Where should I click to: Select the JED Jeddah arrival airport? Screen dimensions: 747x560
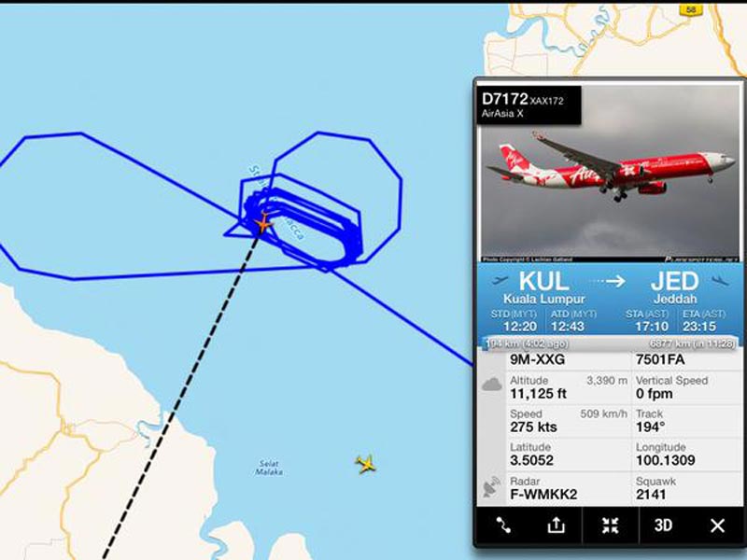tap(675, 287)
